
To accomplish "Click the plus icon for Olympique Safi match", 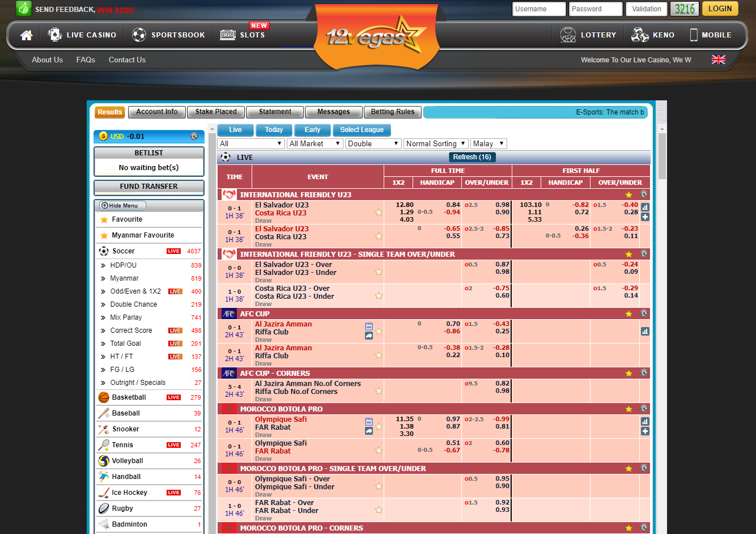I will 645,431.
